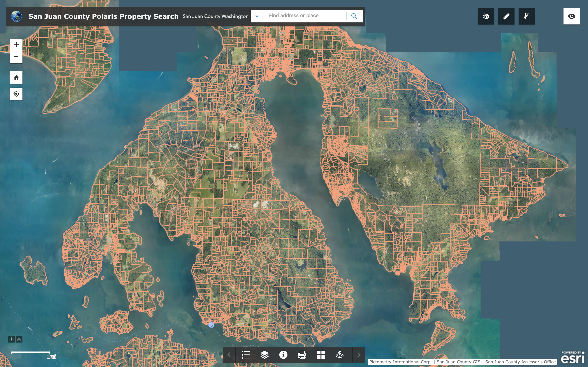The image size is (588, 367).
Task: Click the zoom in plus button
Action: tap(16, 44)
